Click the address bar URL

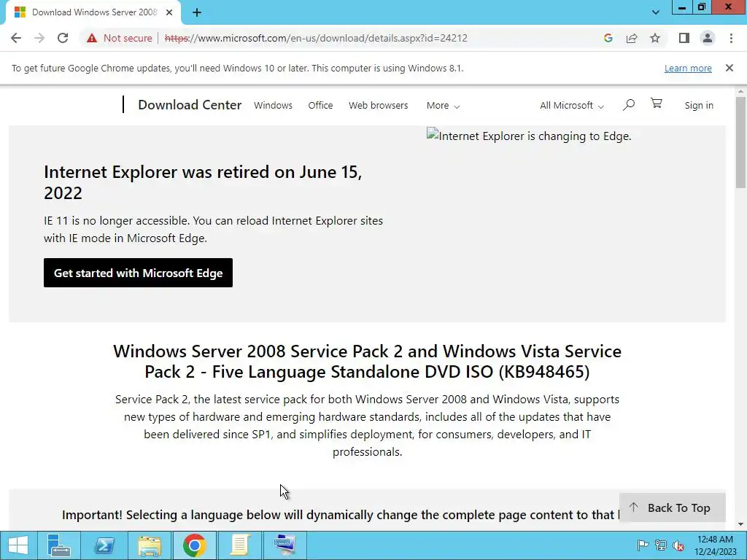click(316, 38)
